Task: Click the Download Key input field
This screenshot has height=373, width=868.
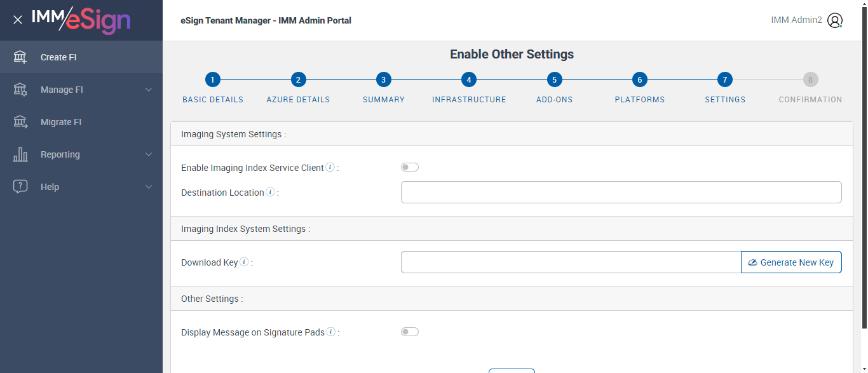Action: [x=571, y=262]
